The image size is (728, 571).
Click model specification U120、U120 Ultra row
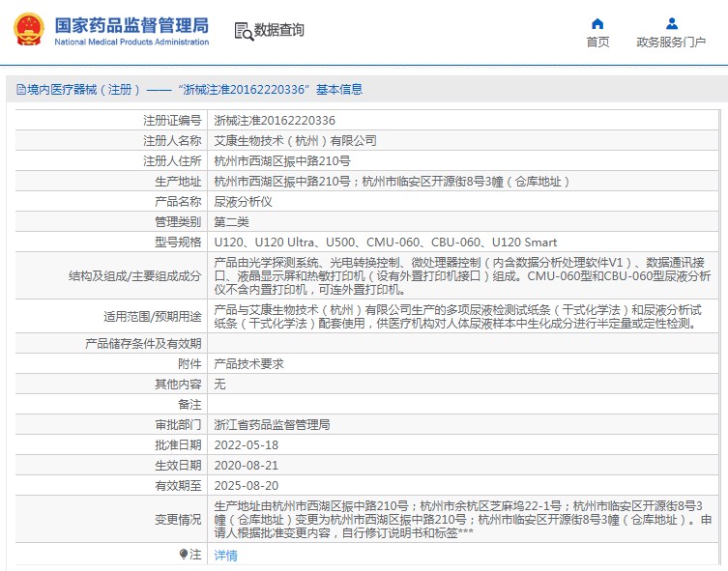386,243
